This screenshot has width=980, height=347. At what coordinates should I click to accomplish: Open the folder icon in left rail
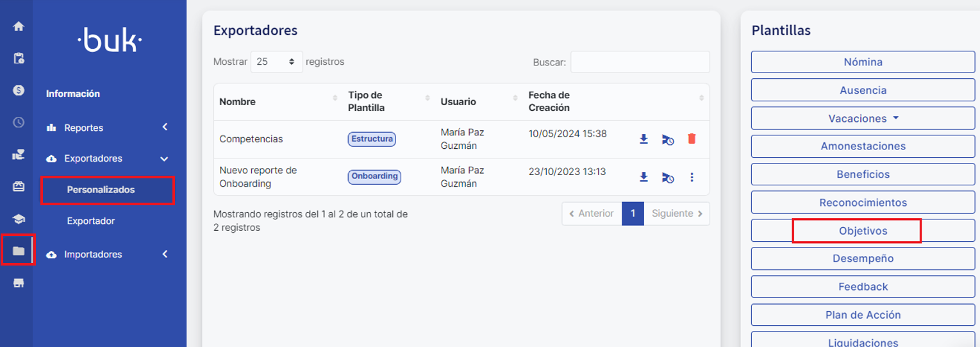point(19,251)
